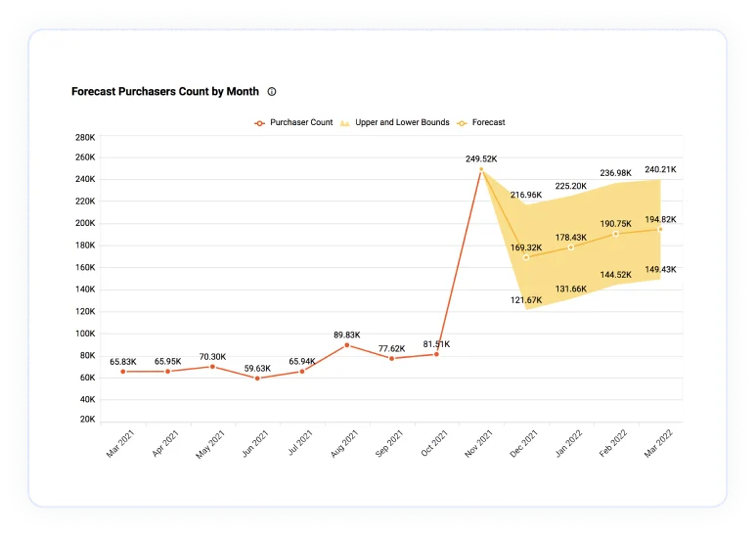Select the 81.51K data label
The height and width of the screenshot is (535, 756).
(x=437, y=344)
